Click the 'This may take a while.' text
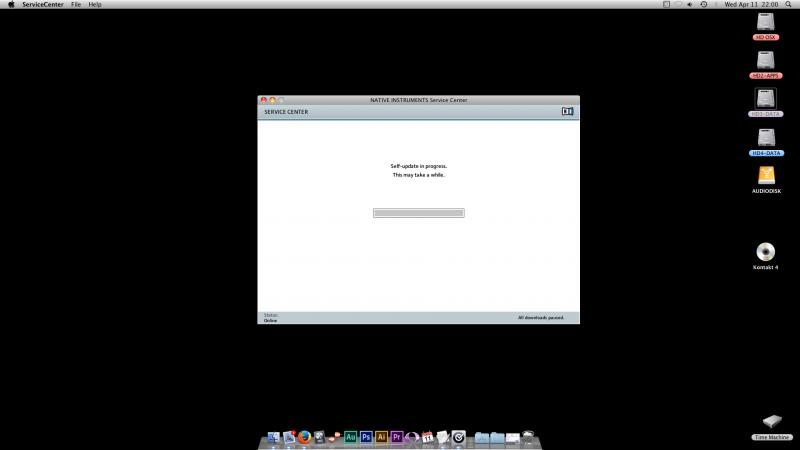800x450 pixels. pos(418,174)
